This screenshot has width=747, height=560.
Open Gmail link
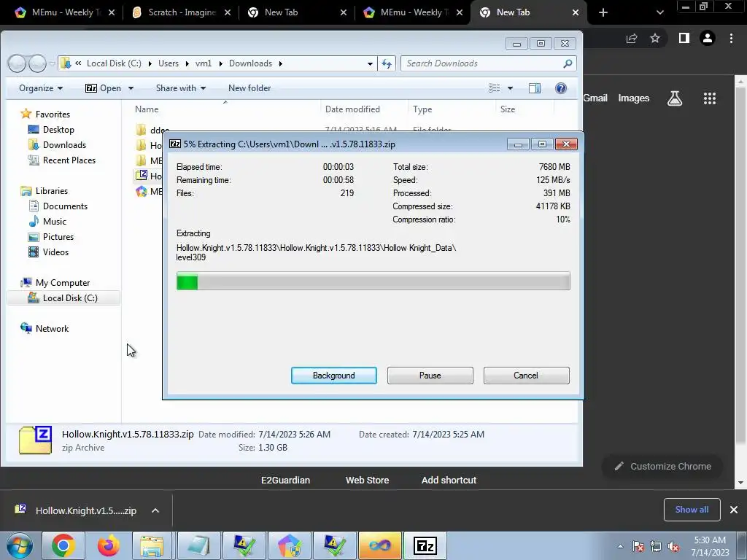595,98
